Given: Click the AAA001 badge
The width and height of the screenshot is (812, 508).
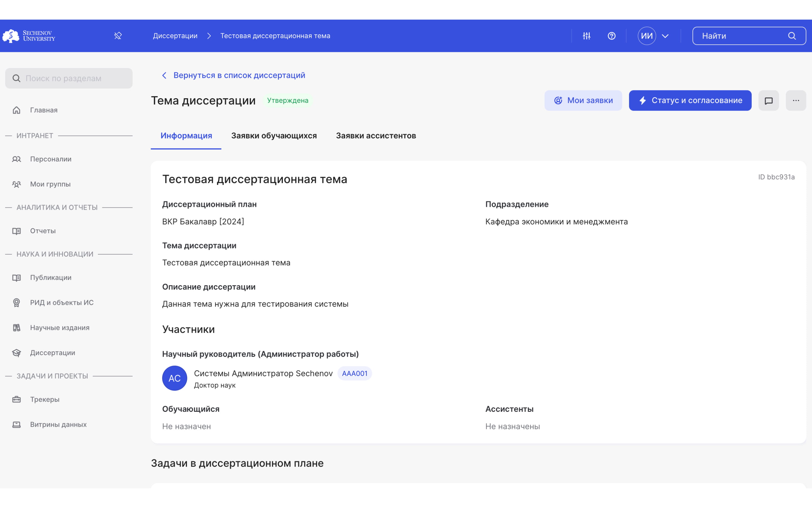Looking at the screenshot, I should point(355,373).
